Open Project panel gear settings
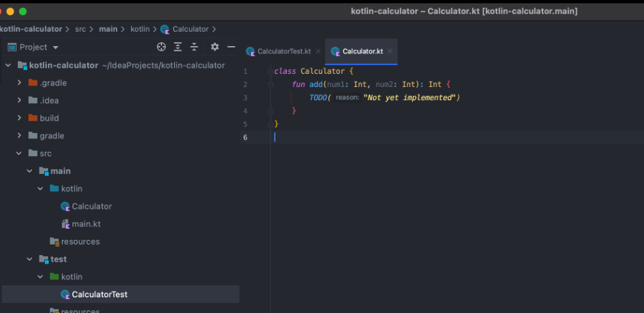 [215, 47]
